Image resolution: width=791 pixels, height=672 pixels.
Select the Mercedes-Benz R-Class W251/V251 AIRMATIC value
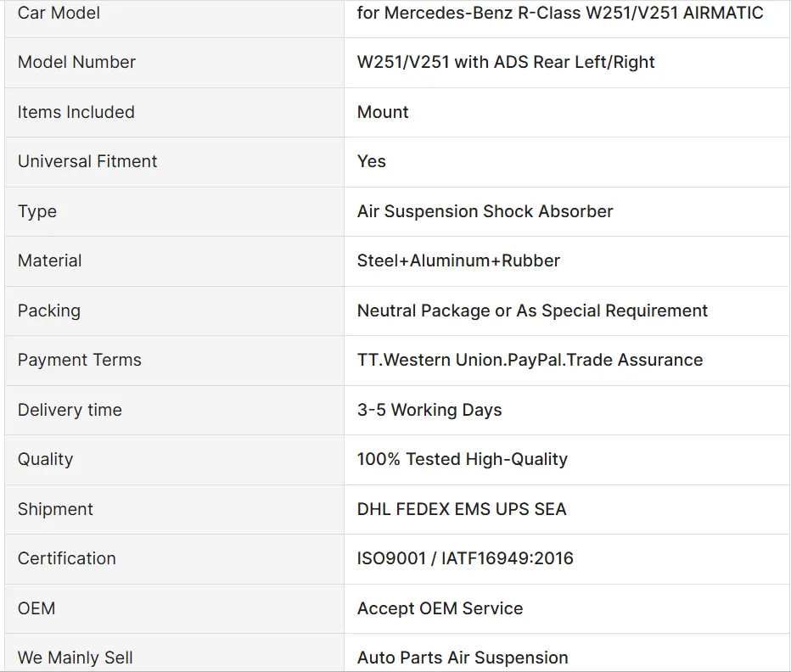(x=560, y=13)
